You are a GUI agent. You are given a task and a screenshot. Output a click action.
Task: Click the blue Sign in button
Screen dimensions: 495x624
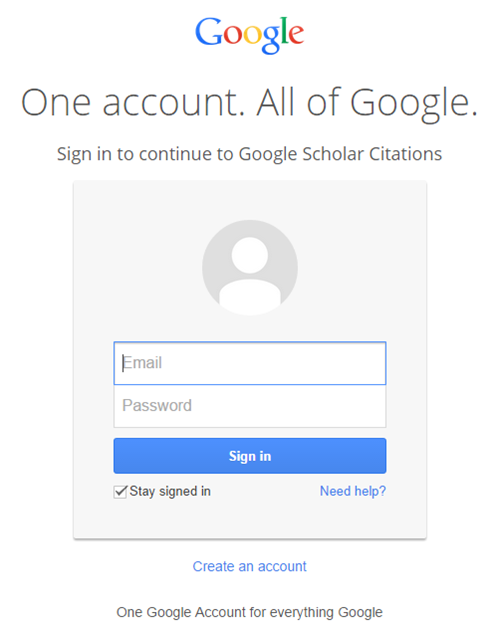pyautogui.click(x=250, y=456)
